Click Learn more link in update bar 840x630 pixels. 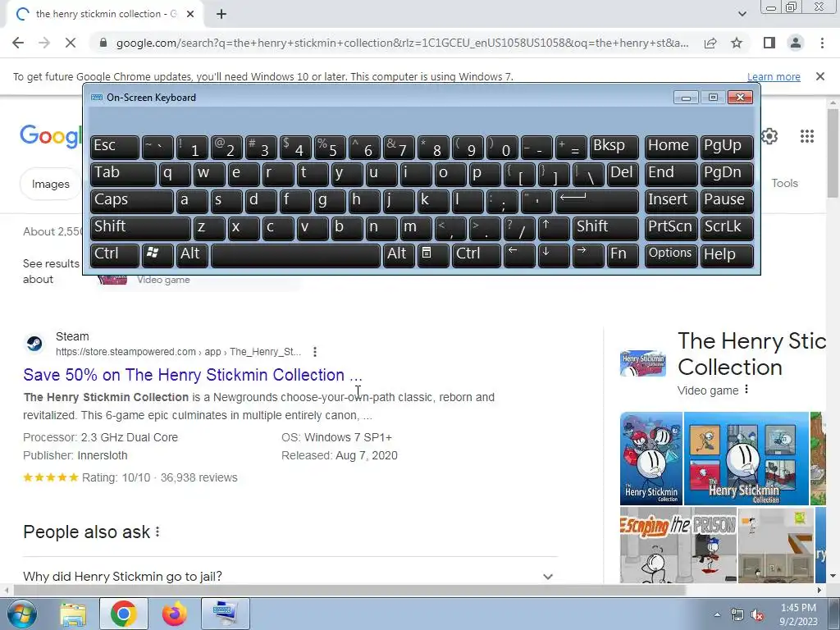click(x=774, y=76)
